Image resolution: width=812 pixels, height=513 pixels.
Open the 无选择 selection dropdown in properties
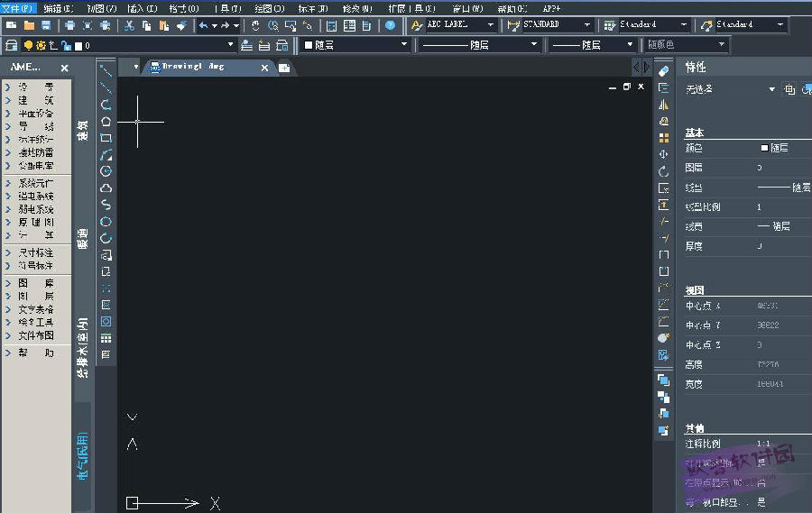(730, 89)
